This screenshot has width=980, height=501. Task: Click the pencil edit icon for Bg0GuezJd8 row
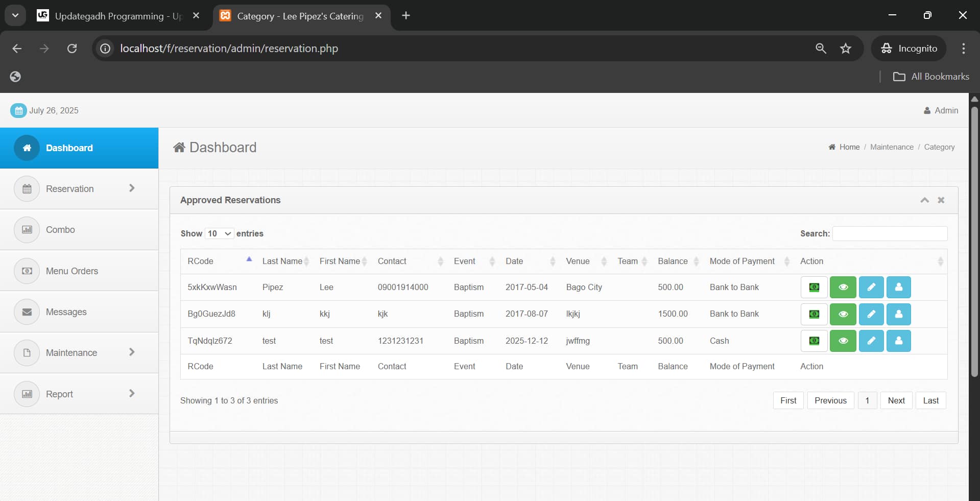(871, 314)
